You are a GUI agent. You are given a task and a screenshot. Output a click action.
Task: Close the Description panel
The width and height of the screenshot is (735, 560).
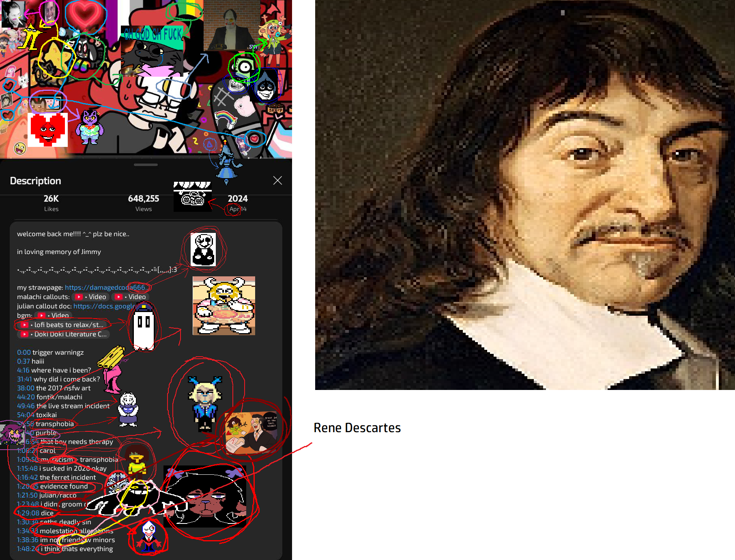(277, 181)
